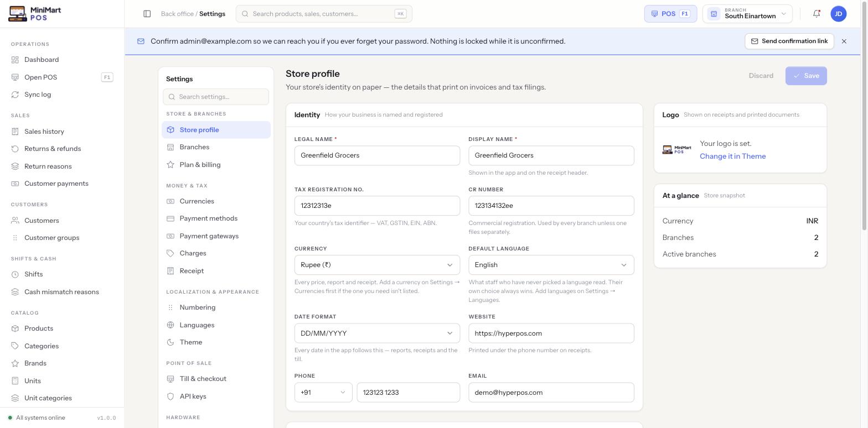Image resolution: width=868 pixels, height=428 pixels.
Task: Click the Save button
Action: coord(806,76)
